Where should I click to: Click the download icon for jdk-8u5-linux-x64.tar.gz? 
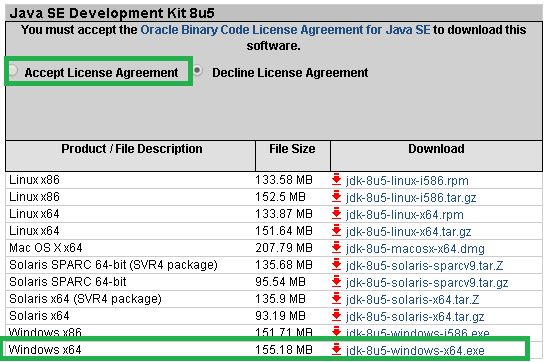(336, 231)
